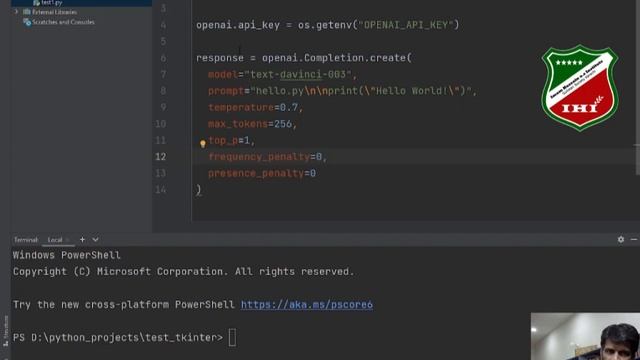The height and width of the screenshot is (360, 640).
Task: Close the Local terminal tab
Action: point(68,240)
